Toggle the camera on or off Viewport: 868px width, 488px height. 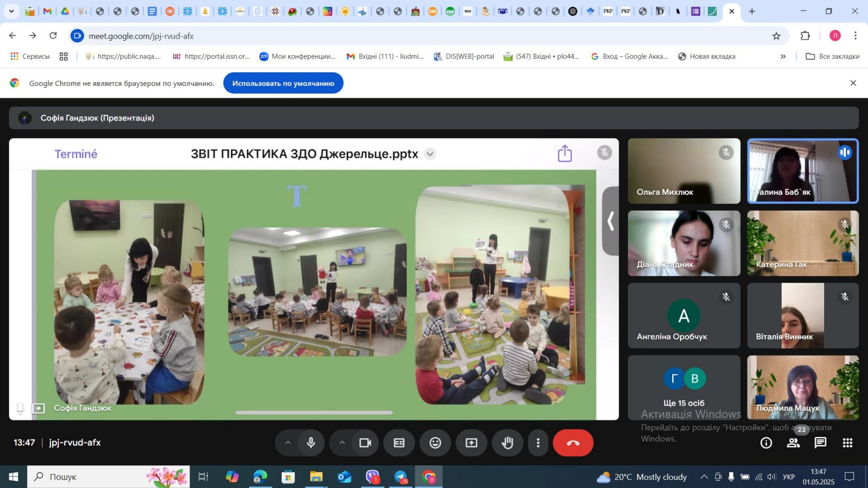coord(365,443)
